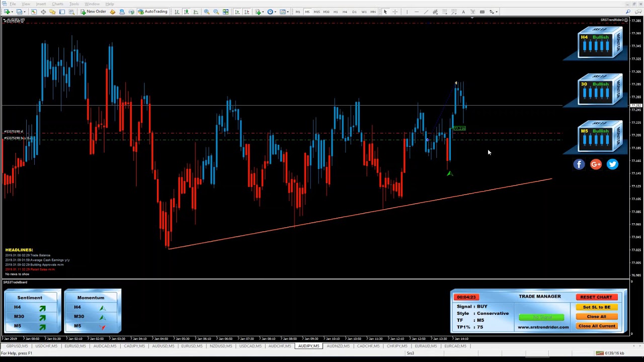
Task: Switch timeframe to H4
Action: pyautogui.click(x=345, y=12)
